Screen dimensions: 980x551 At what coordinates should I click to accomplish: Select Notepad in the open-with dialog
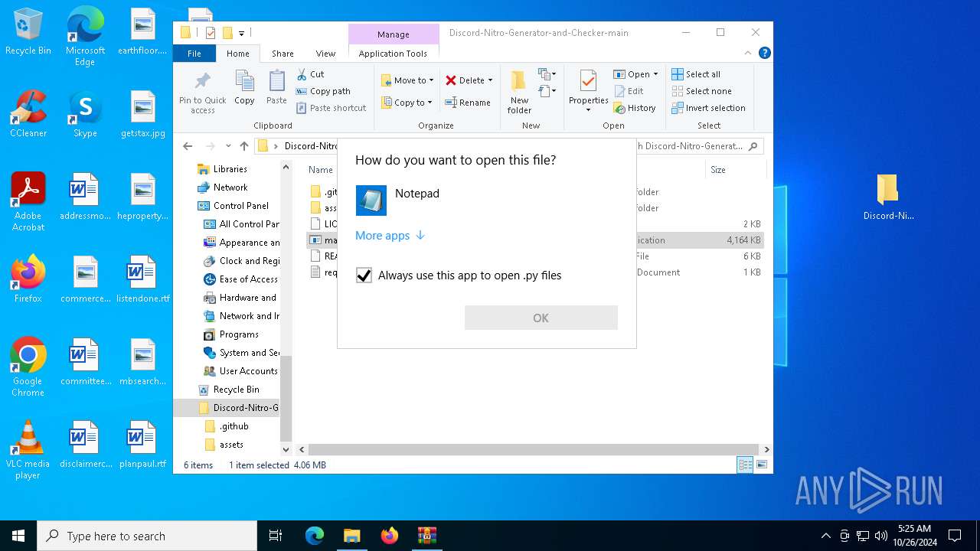486,201
